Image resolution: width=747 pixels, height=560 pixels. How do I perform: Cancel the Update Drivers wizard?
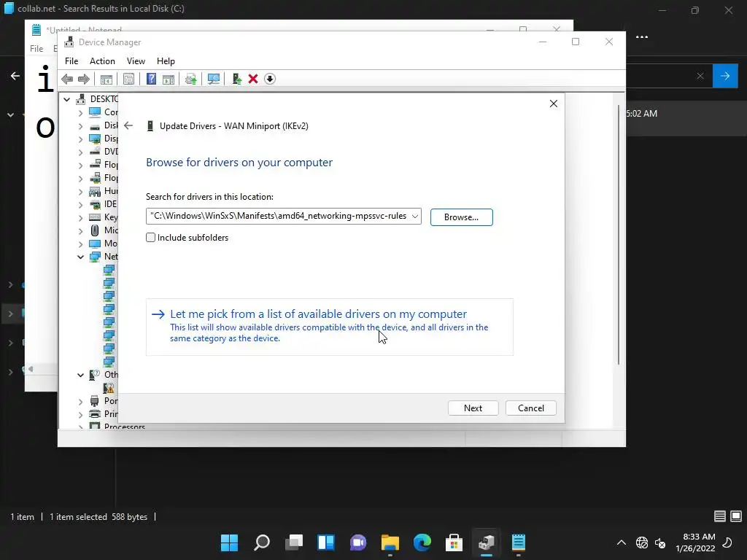click(531, 408)
